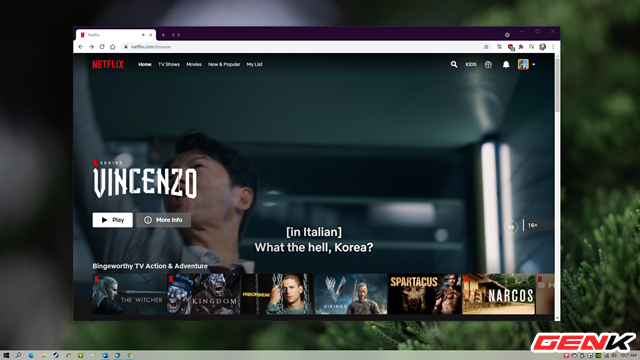Open the Movies section
Image resolution: width=640 pixels, height=360 pixels.
[194, 64]
